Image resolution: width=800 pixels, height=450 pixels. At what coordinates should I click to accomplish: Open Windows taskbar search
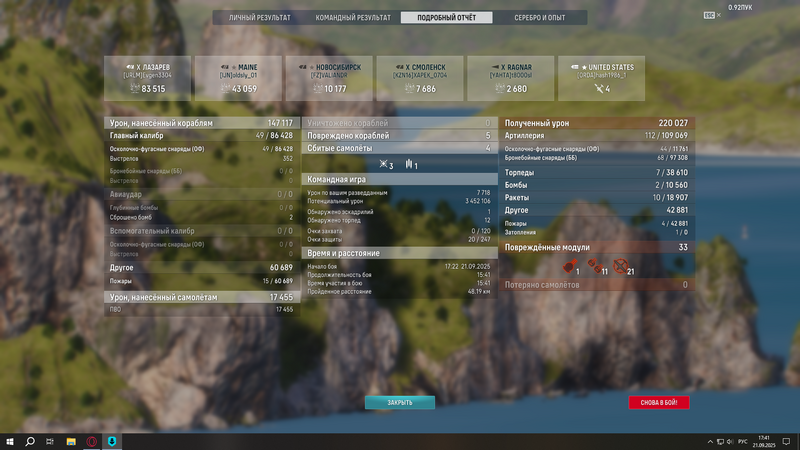pos(30,441)
